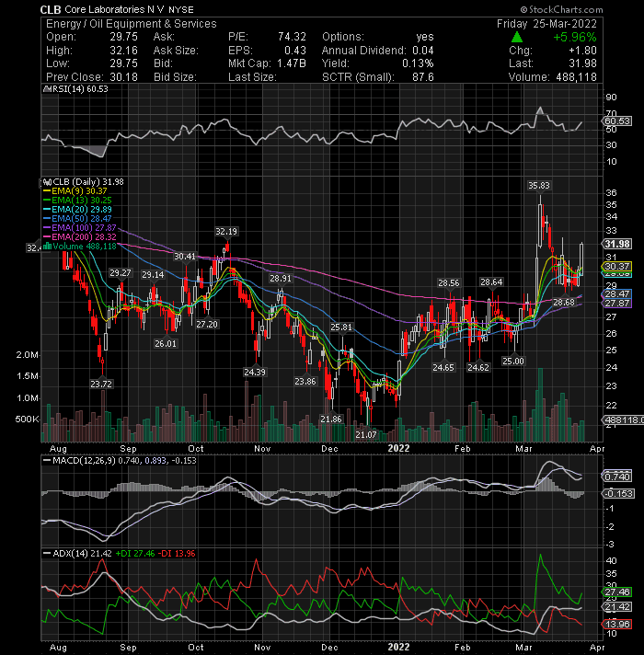Click the blue EMA(50) legend line swatch
This screenshot has height=655, width=644.
[47, 218]
